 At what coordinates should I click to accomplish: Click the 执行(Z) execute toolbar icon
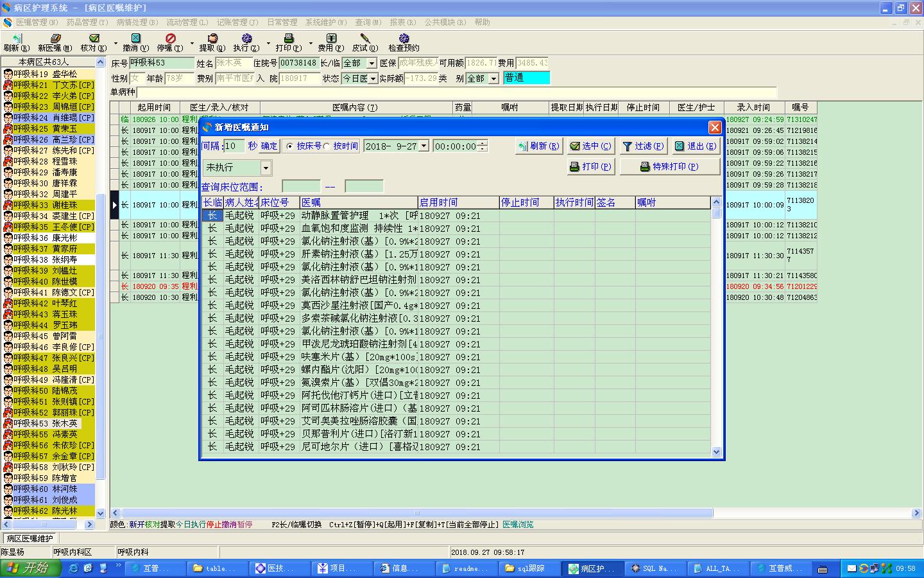[x=246, y=43]
